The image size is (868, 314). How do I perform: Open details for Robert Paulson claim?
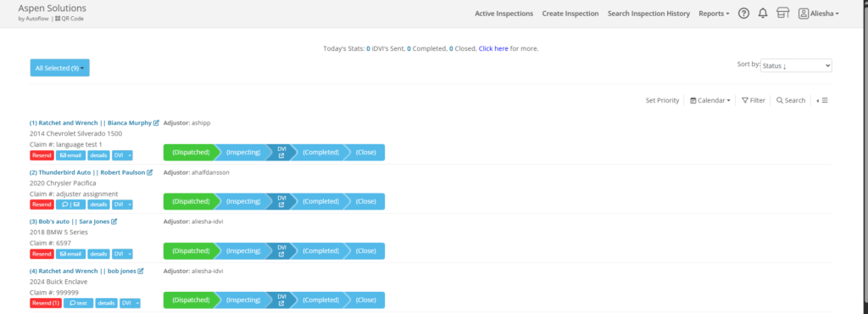click(98, 205)
